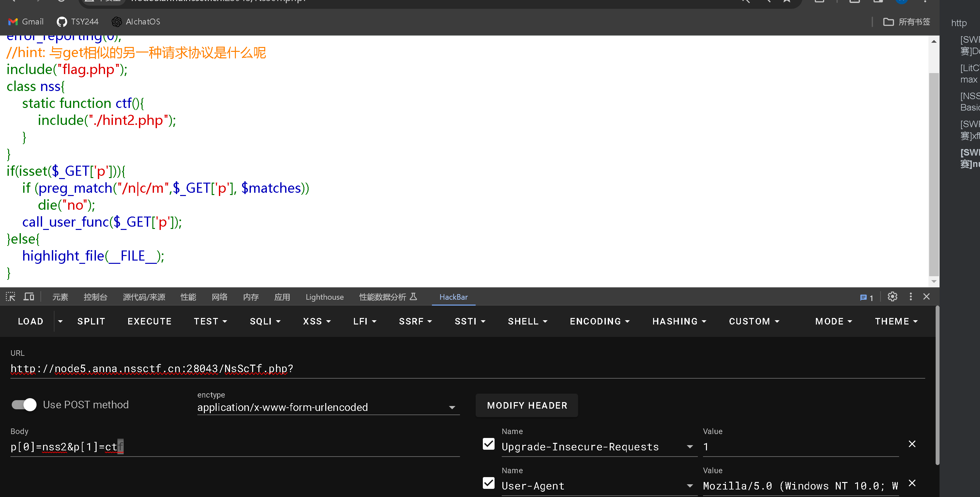Open the 所有书签 bookmarks folder

tap(907, 22)
